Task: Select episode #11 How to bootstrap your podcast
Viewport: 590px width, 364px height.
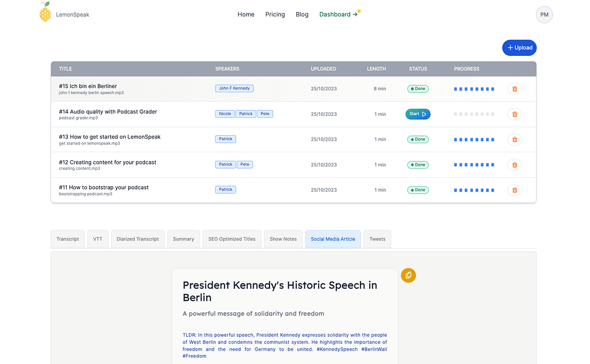Action: pyautogui.click(x=104, y=187)
